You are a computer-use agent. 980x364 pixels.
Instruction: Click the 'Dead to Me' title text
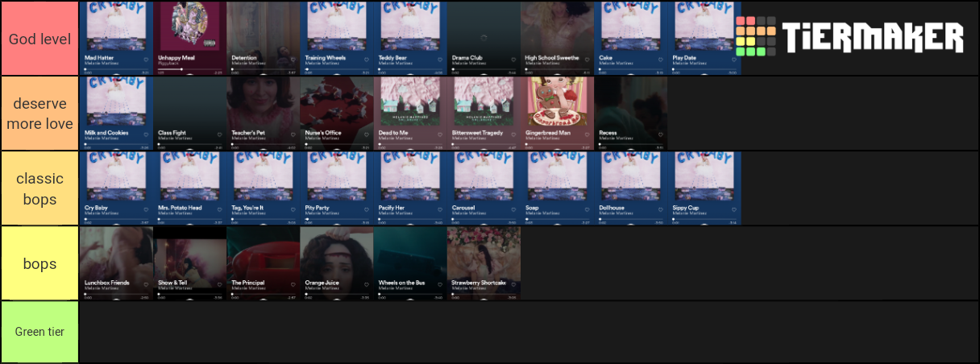click(x=393, y=133)
